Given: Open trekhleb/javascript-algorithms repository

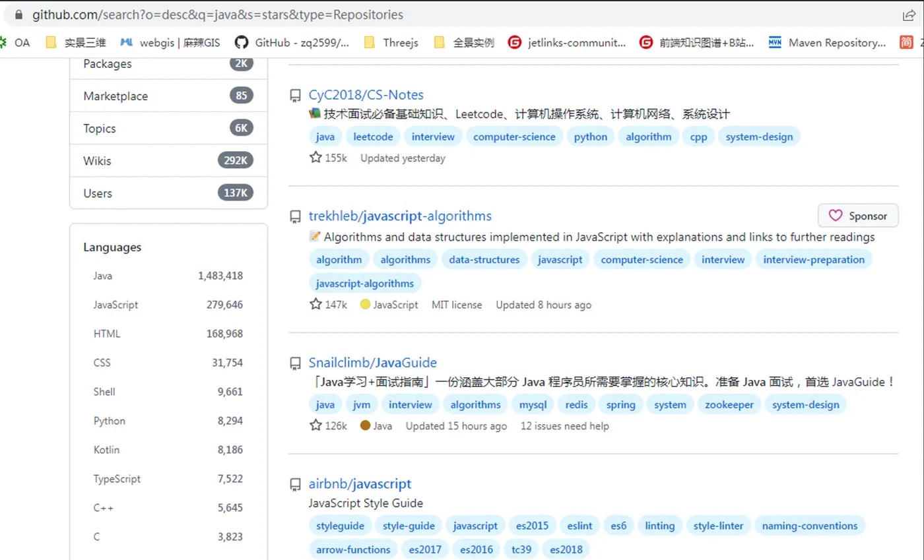Looking at the screenshot, I should tap(400, 216).
